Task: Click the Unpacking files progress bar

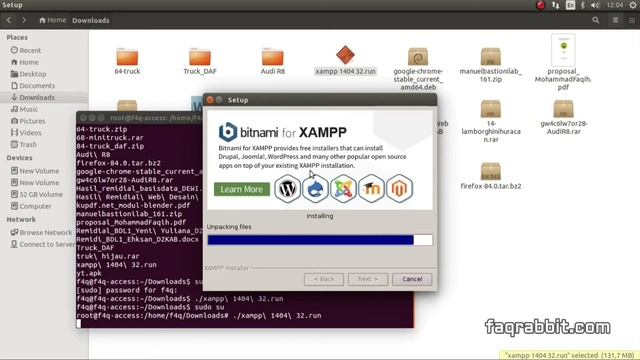Action: click(x=320, y=240)
